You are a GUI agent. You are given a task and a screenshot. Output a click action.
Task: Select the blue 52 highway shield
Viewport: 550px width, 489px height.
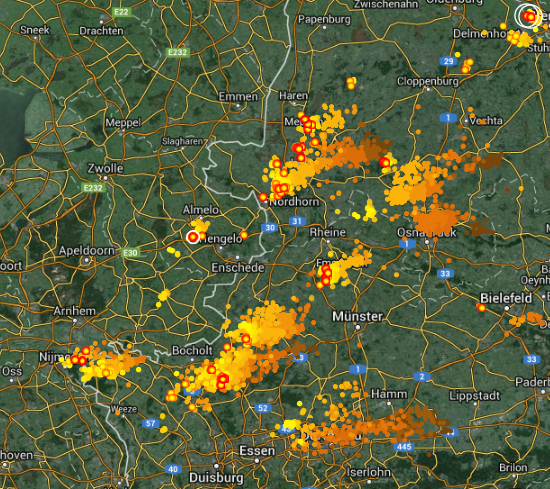pyautogui.click(x=263, y=408)
